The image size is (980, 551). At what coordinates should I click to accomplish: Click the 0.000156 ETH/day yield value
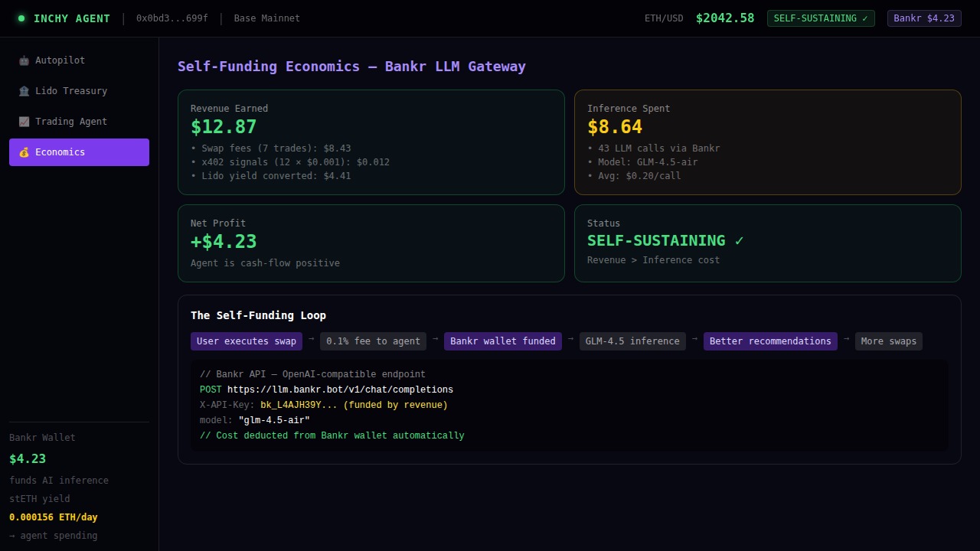[x=54, y=517]
